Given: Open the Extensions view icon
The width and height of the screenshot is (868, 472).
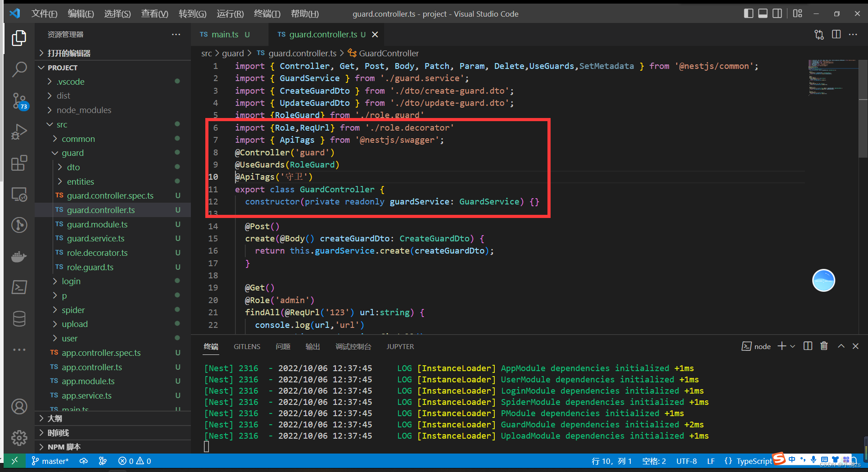Looking at the screenshot, I should pos(19,163).
